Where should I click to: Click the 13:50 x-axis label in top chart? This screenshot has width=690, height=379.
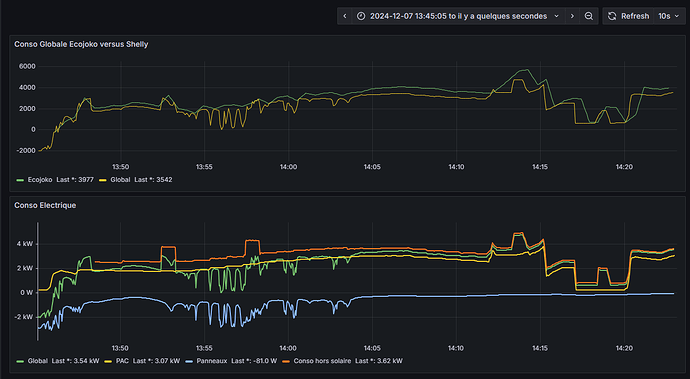(120, 167)
